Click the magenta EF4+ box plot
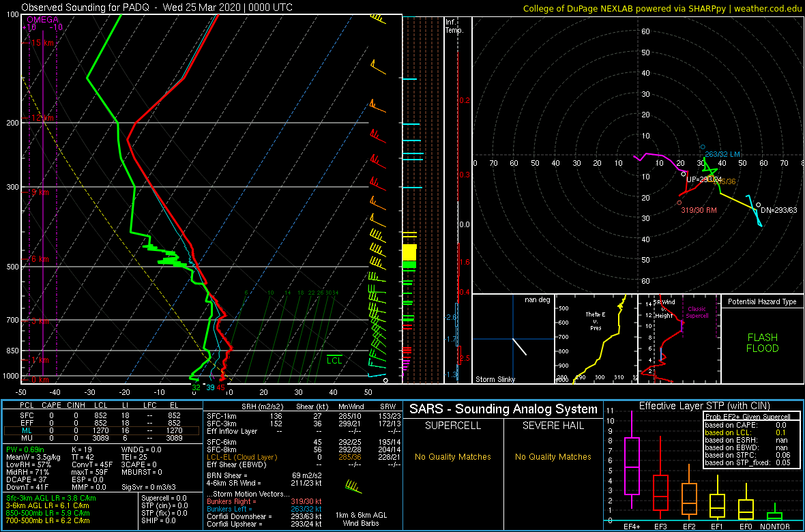 pyautogui.click(x=631, y=460)
